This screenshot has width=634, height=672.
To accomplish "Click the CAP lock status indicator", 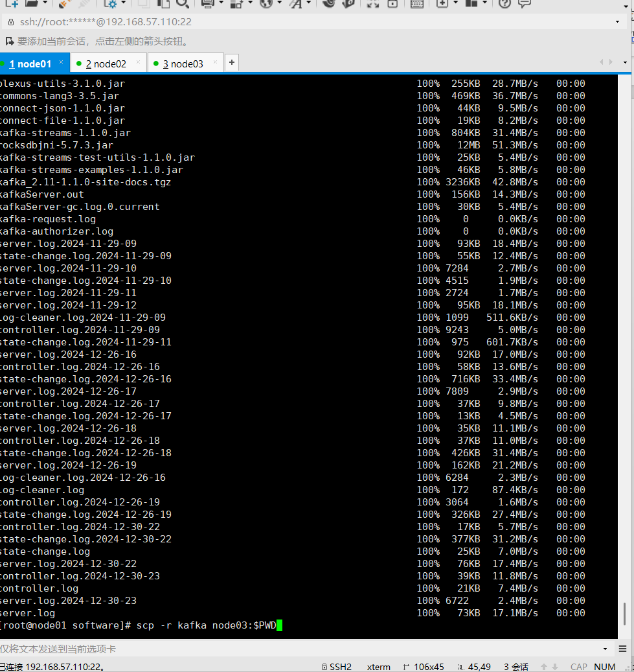I will click(x=579, y=667).
